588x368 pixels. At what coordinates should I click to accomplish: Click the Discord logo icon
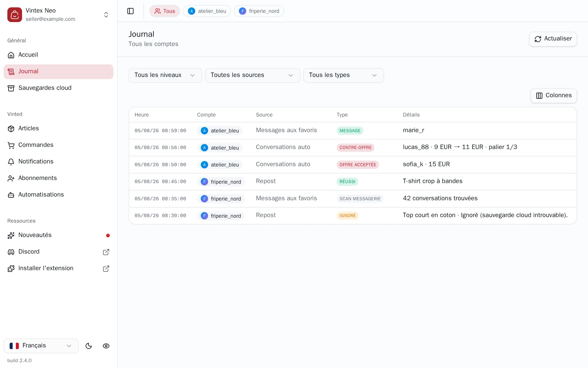tap(11, 252)
